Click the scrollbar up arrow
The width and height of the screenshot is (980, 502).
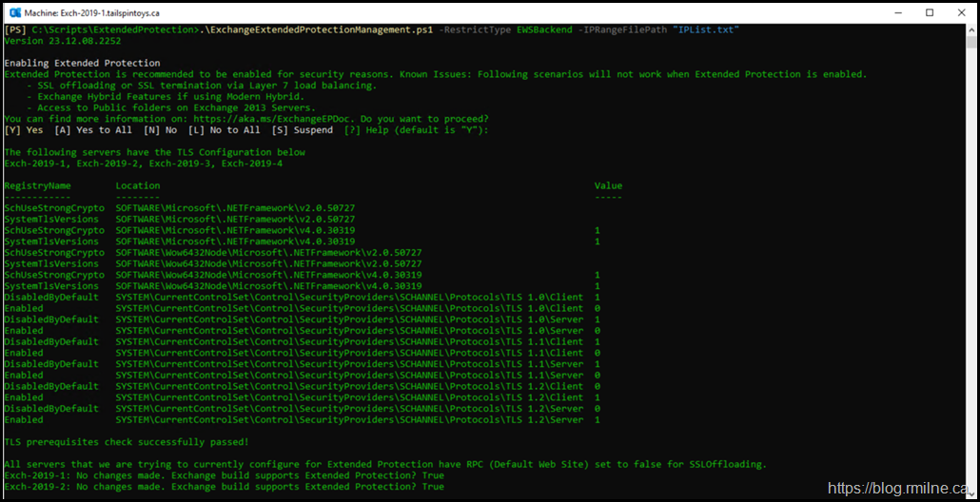coord(970,30)
